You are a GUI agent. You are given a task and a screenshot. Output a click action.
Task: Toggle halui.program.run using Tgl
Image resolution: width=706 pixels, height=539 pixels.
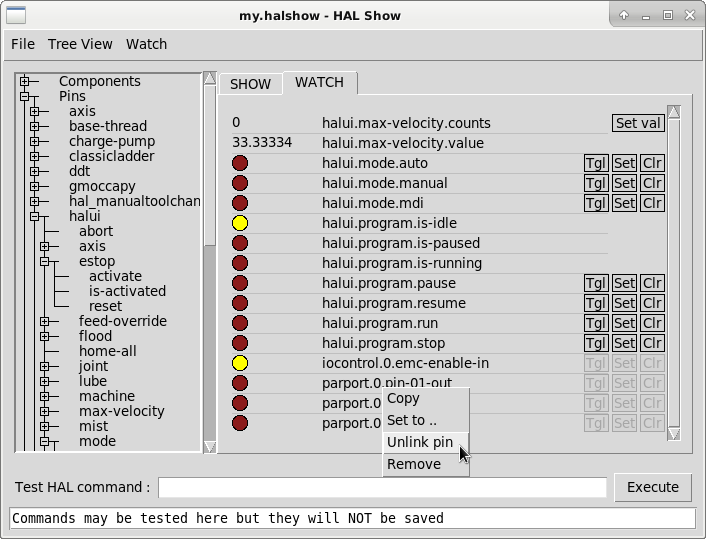[x=595, y=323]
